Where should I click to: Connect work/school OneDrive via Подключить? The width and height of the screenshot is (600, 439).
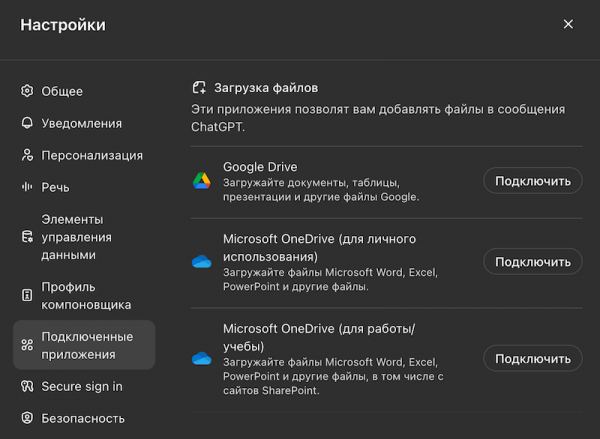(x=533, y=359)
